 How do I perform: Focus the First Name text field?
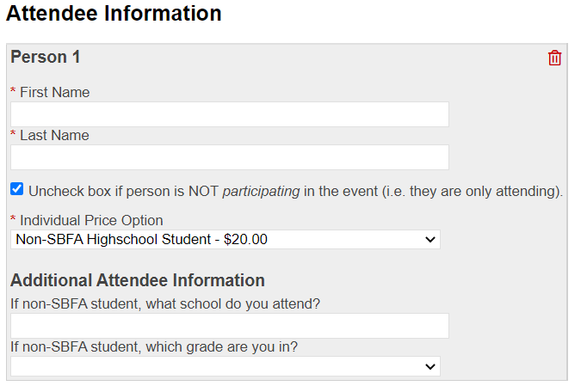(x=230, y=114)
